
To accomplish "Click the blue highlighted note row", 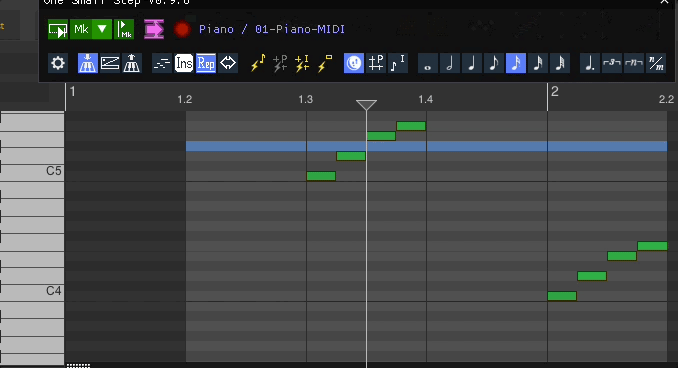I will point(426,146).
